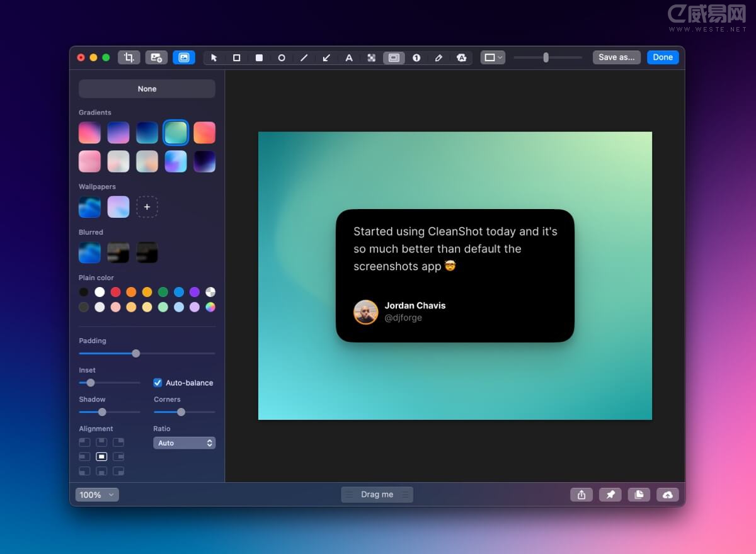Image resolution: width=756 pixels, height=554 pixels.
Task: Click the None background option
Action: coord(147,89)
